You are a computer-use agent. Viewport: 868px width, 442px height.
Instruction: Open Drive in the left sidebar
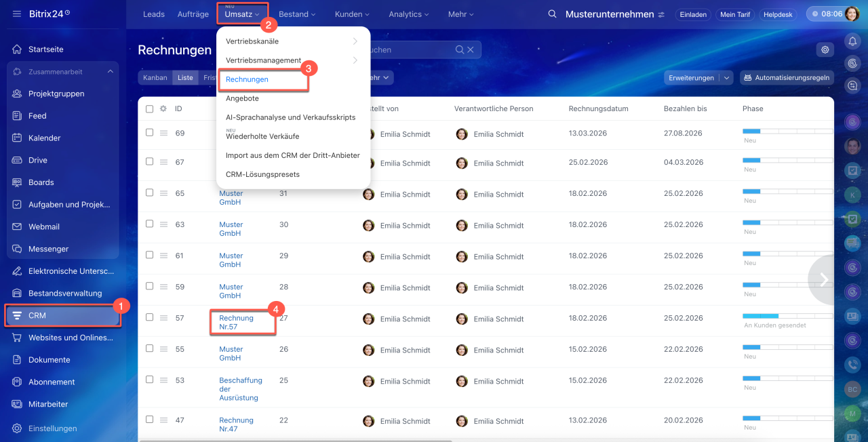click(x=38, y=160)
